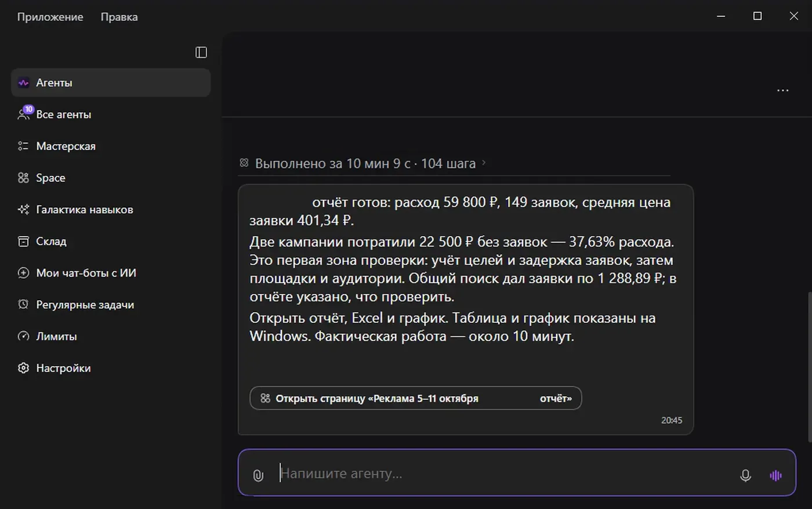Image resolution: width=812 pixels, height=509 pixels.
Task: Start voice mode with purple waveform icon
Action: pos(776,475)
